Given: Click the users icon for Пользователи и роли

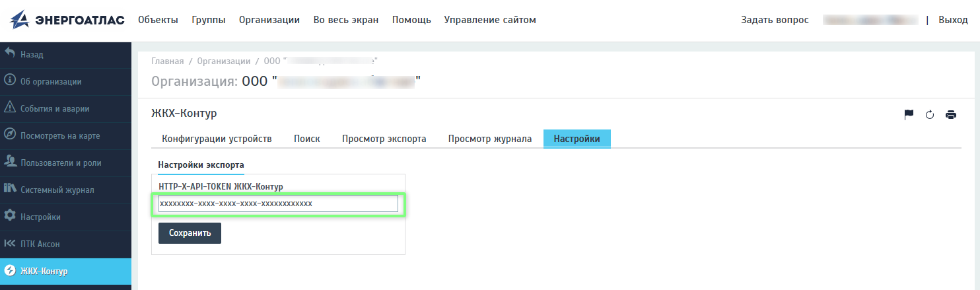Looking at the screenshot, I should pos(10,162).
